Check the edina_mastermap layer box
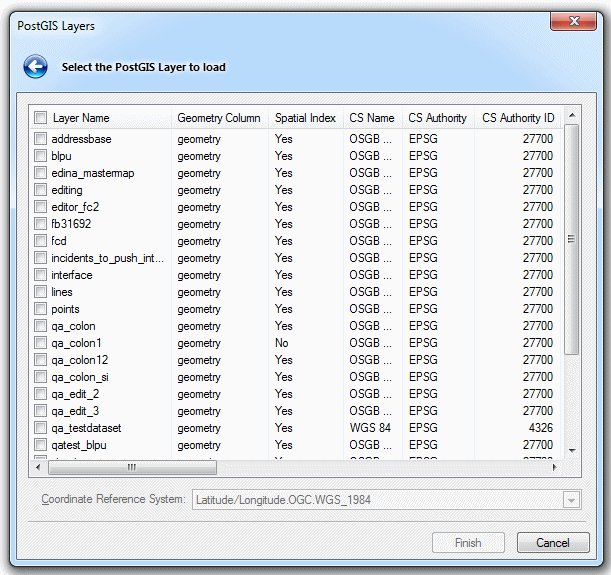 (40, 173)
